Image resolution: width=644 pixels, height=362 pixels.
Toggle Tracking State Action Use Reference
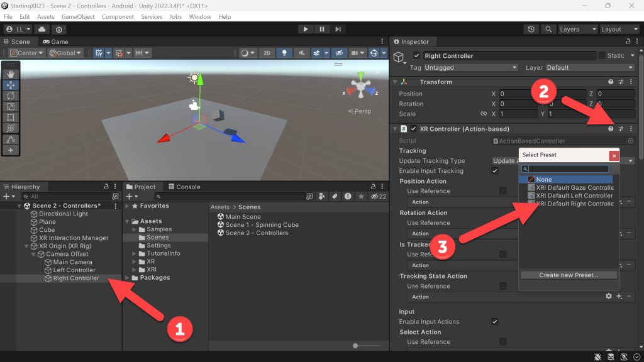(502, 286)
